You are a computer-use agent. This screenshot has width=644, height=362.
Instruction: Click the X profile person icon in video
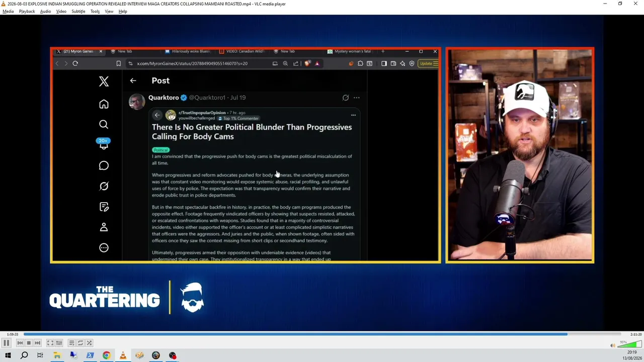click(x=104, y=227)
